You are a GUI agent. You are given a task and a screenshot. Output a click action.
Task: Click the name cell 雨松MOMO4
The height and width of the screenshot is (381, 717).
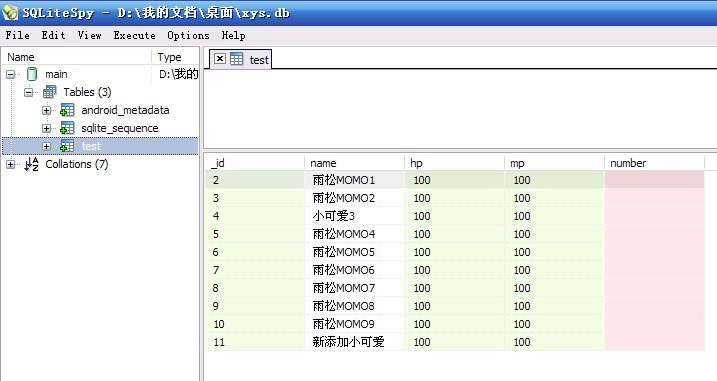355,234
